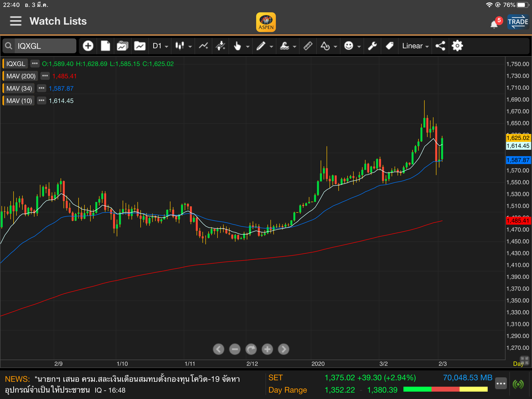532x399 pixels.
Task: Open chart settings gear icon
Action: point(457,46)
